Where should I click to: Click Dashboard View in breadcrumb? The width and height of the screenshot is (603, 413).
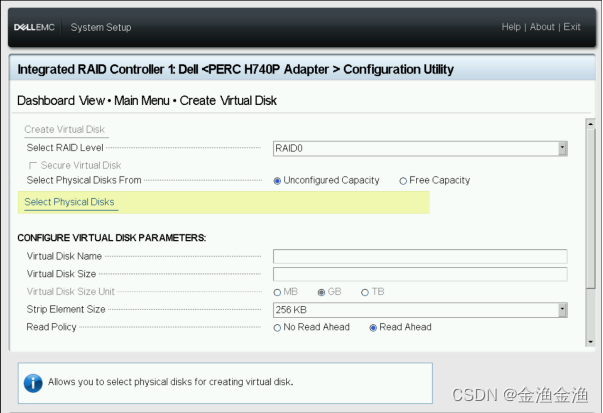tap(61, 101)
